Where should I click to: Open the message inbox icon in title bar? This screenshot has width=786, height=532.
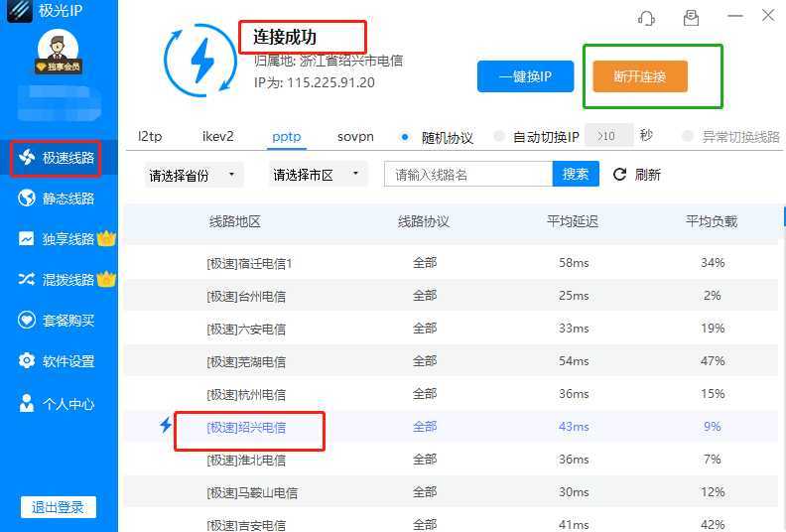pos(692,18)
